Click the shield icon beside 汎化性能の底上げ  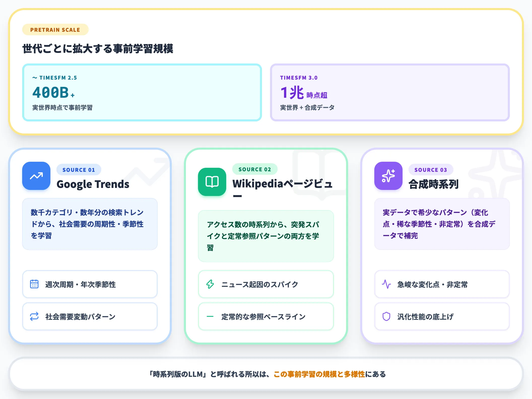pos(386,316)
